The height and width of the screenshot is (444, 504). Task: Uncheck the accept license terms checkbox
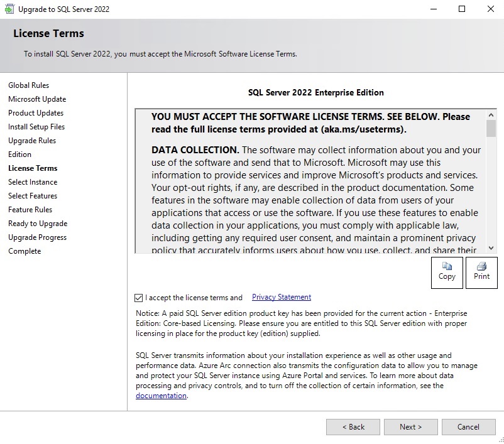coord(139,298)
